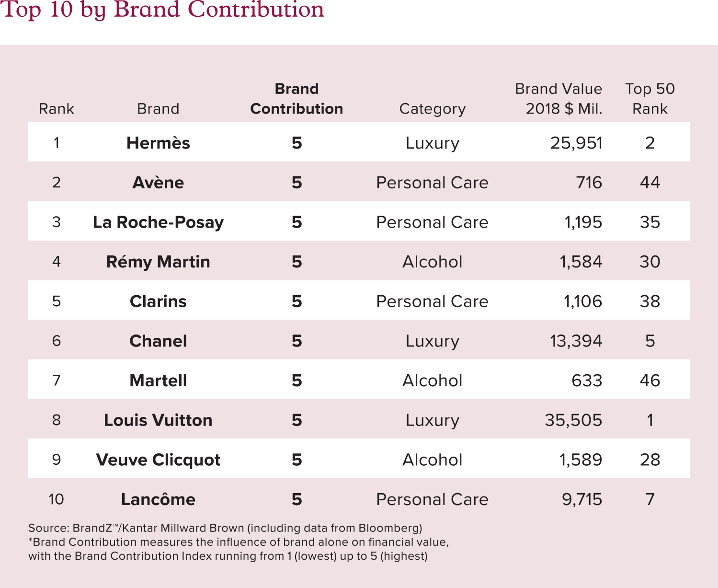Click the Chanel brand name
Viewport: 718px width, 588px height.
(x=158, y=341)
